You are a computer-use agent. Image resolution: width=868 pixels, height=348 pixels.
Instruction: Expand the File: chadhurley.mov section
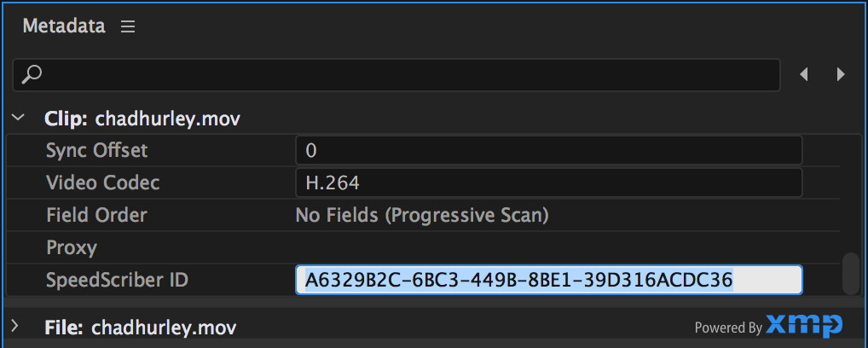(x=15, y=326)
